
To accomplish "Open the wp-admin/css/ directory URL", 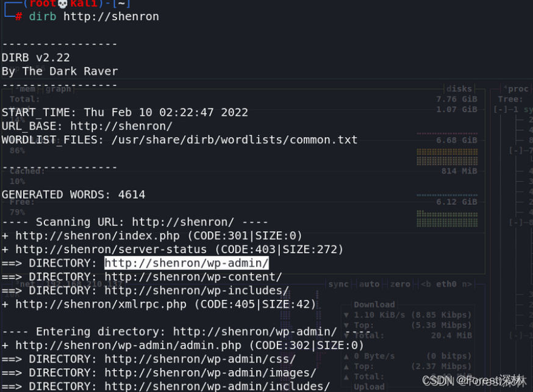I will 200,358.
